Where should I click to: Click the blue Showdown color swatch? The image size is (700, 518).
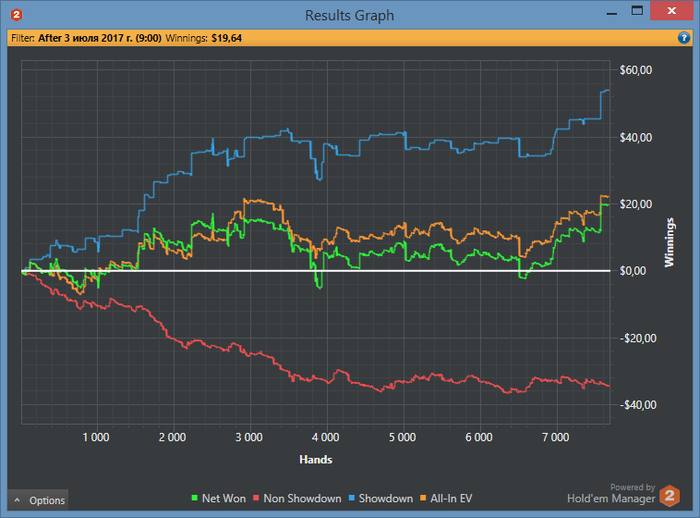[x=352, y=498]
